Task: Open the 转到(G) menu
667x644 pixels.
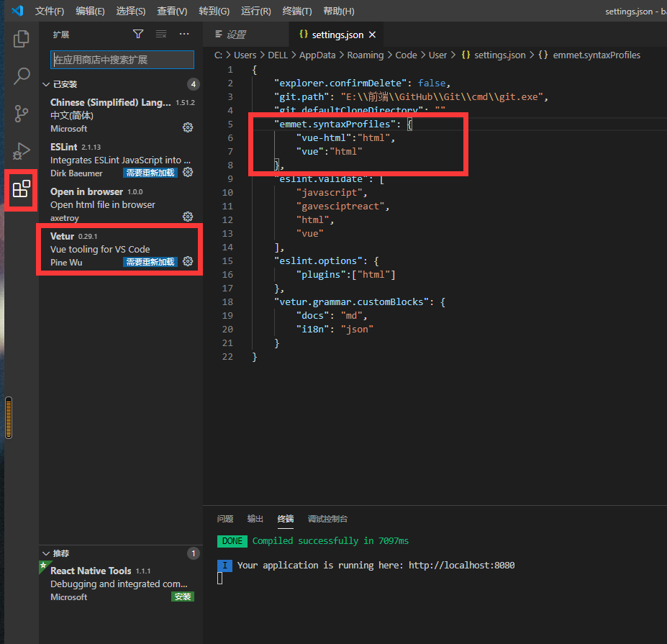Action: click(x=214, y=11)
